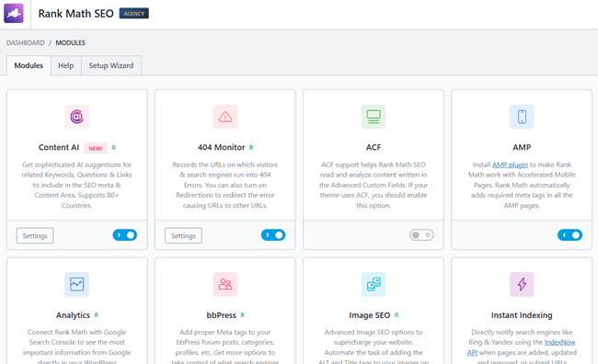Click the ACF description text
The image size is (598, 364).
374,185
